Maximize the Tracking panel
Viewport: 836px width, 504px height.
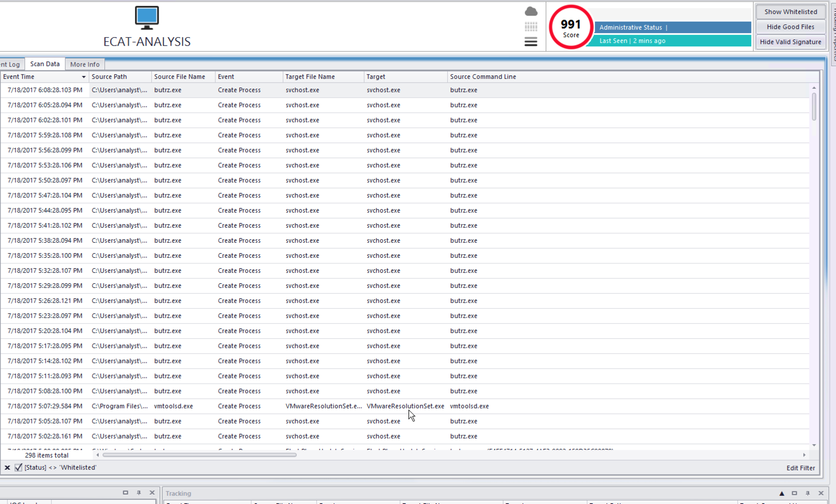(794, 493)
